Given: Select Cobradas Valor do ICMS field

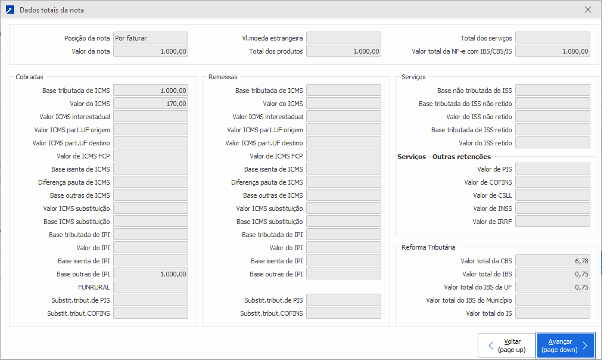Looking at the screenshot, I should tap(150, 104).
